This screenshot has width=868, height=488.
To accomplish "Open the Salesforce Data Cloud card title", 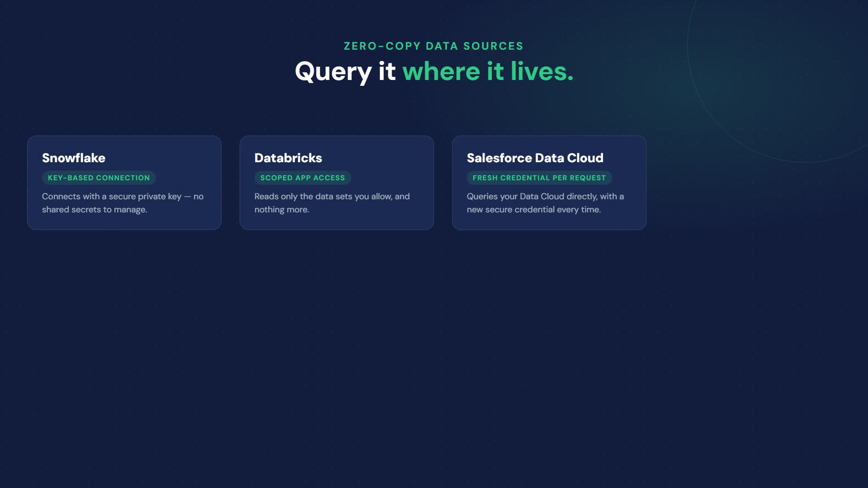I will click(x=535, y=158).
